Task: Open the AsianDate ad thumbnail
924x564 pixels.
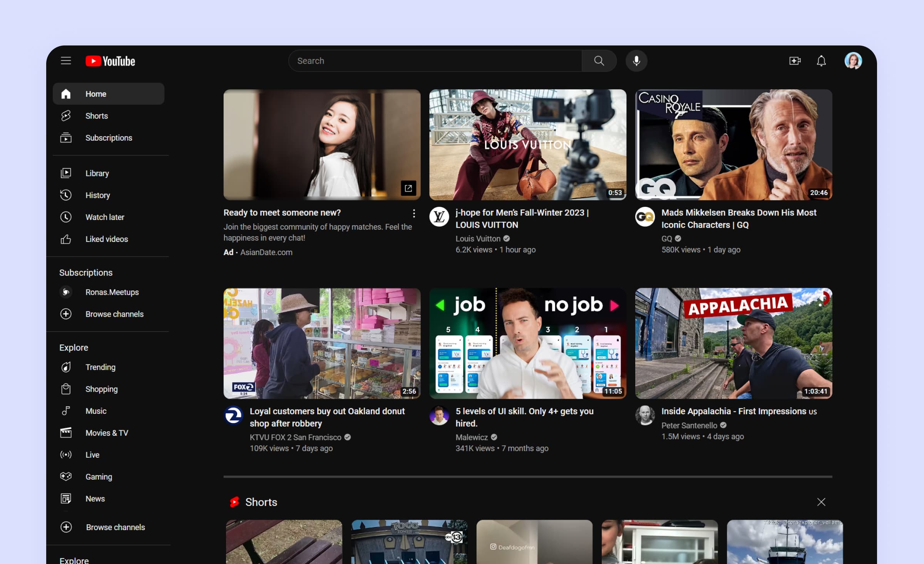Action: 322,144
